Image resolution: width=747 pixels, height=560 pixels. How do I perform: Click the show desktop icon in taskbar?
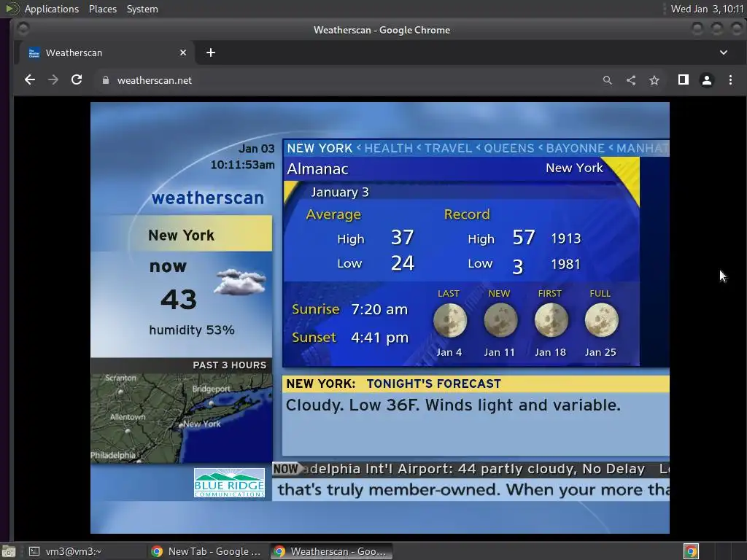pyautogui.click(x=9, y=551)
